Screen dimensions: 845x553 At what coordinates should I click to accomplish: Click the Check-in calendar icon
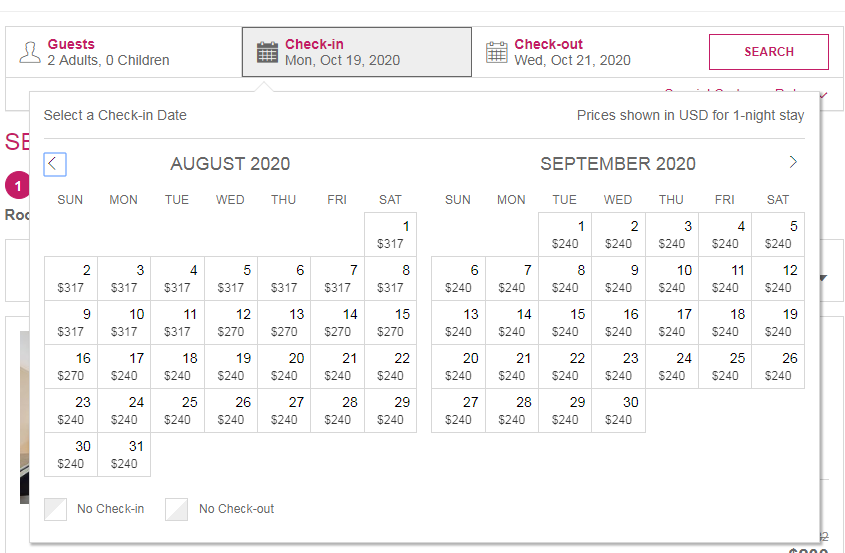pos(267,52)
